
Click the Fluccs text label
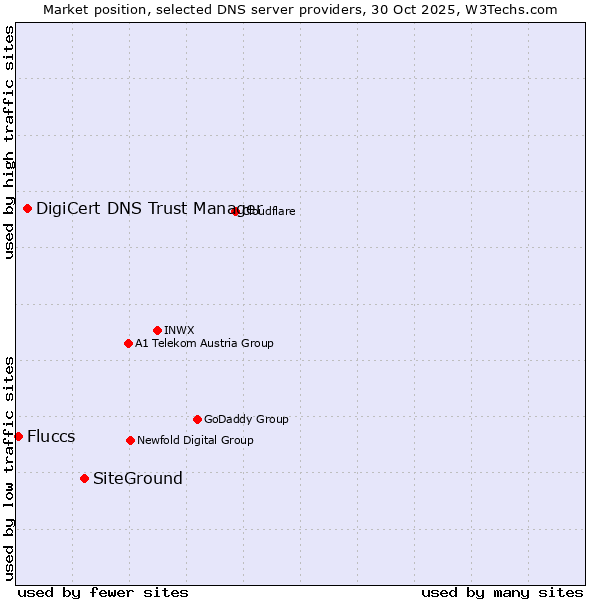(51, 436)
